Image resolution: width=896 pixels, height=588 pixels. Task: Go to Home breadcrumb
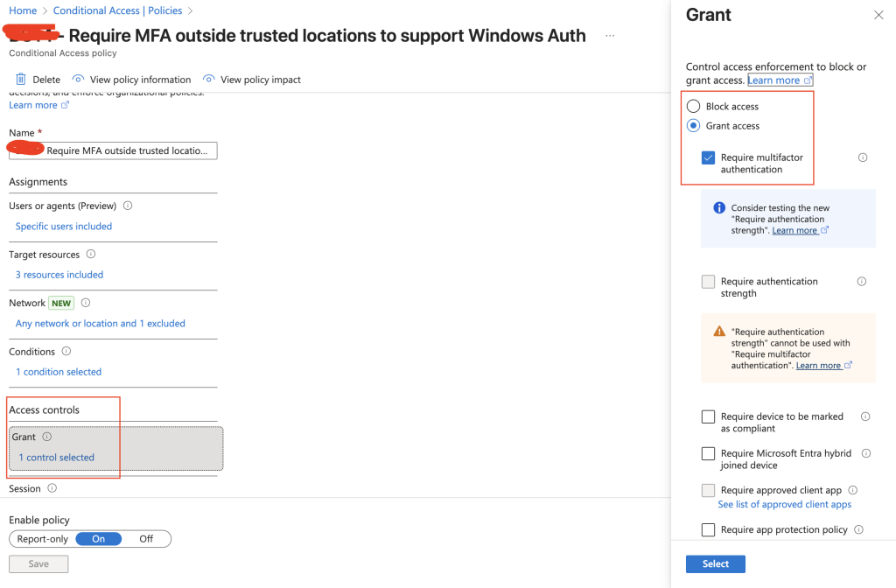(x=23, y=10)
